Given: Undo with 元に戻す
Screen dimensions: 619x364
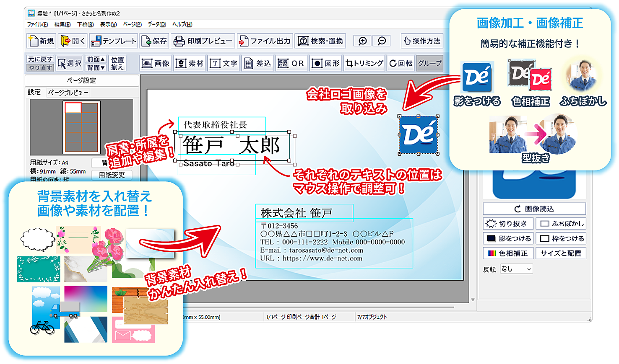Looking at the screenshot, I should [40, 59].
